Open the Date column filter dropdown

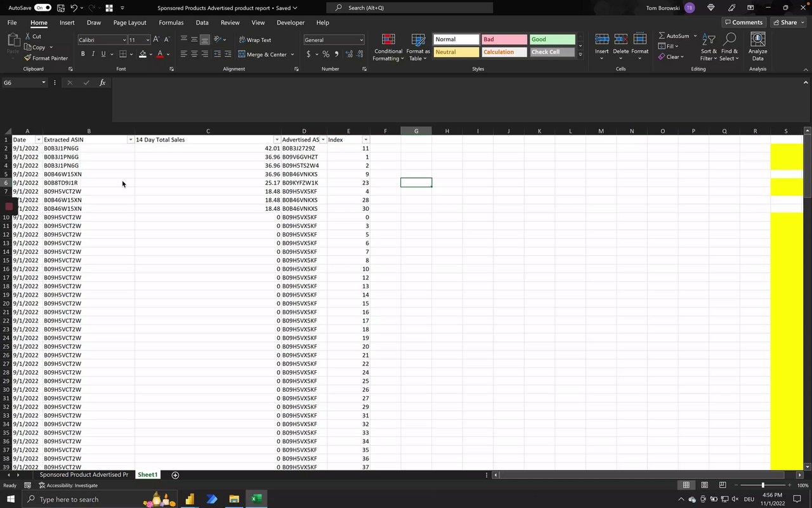[x=39, y=140]
